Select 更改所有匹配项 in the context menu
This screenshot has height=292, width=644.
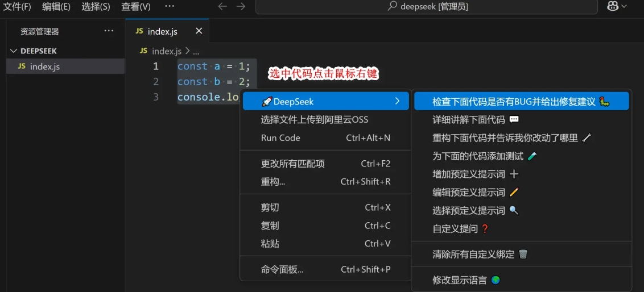325,164
